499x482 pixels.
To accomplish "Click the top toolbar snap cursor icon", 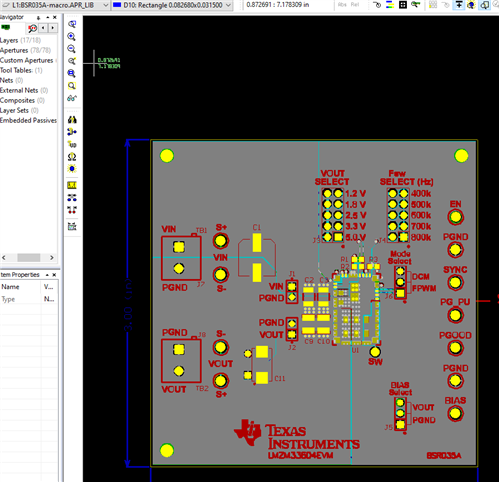I will tap(377, 5).
